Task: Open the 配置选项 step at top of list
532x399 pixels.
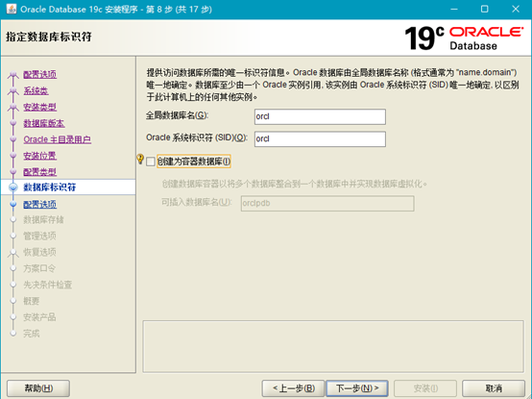Action: pyautogui.click(x=40, y=74)
